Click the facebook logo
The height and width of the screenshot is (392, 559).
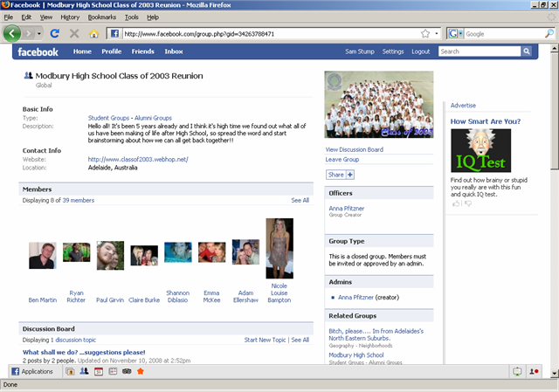38,52
